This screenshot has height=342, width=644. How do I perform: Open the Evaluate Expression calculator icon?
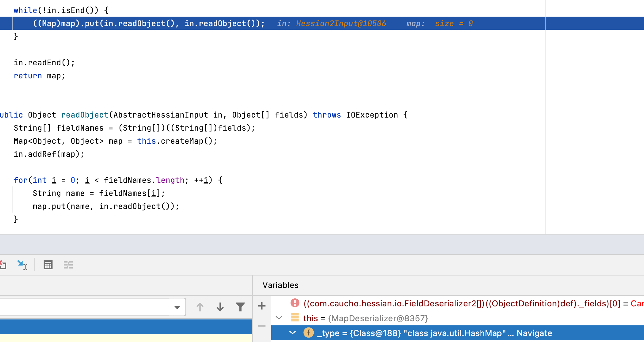(48, 265)
